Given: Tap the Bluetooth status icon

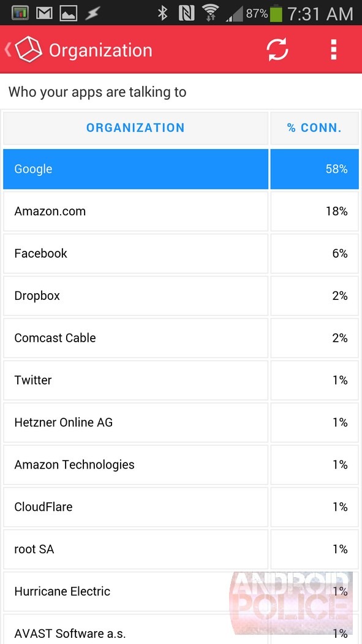Looking at the screenshot, I should point(163,13).
